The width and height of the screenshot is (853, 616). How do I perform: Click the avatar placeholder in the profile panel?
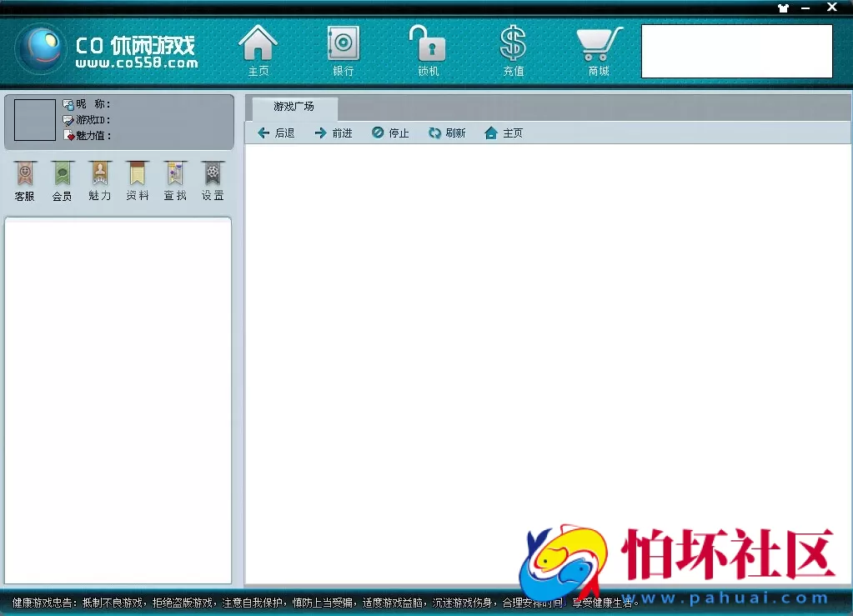[34, 120]
